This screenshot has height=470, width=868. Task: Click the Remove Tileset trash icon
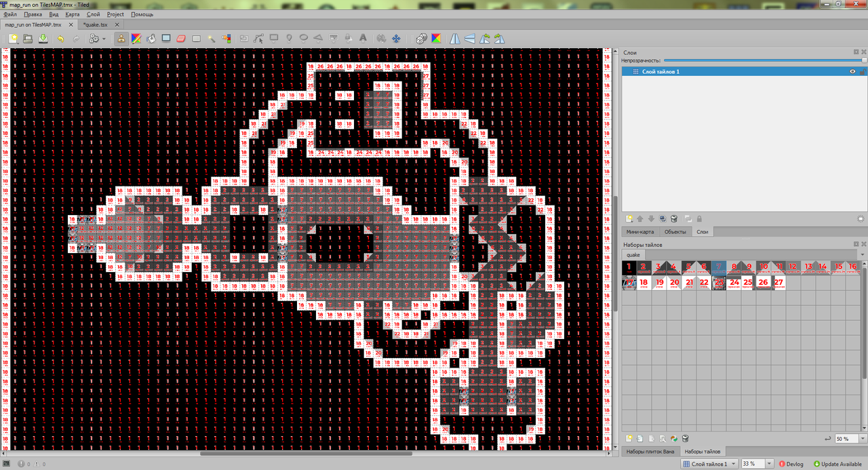(685, 438)
